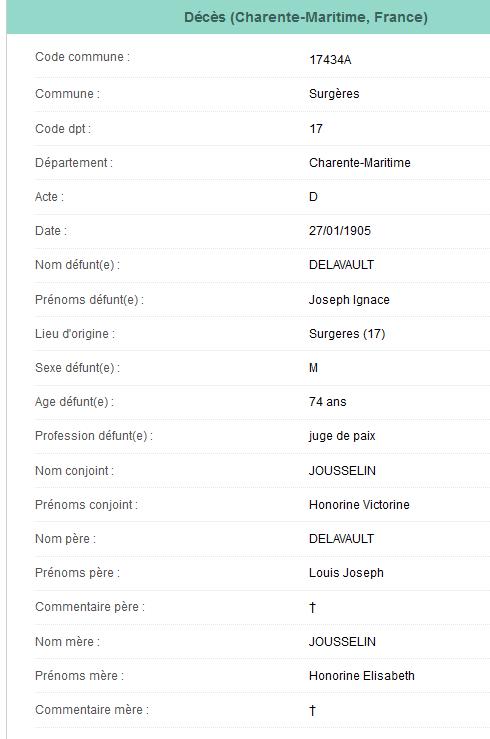Click the Charente-Maritime department value
490x739 pixels.
[x=359, y=163]
